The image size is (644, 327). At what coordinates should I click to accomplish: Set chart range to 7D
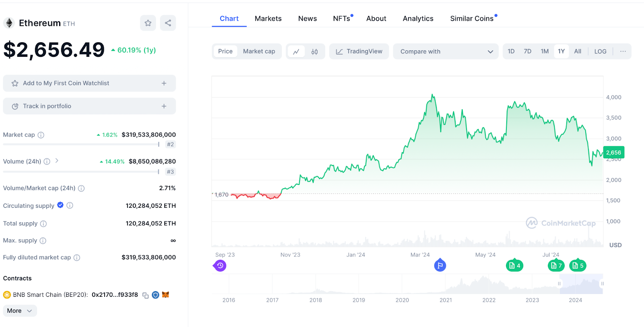click(x=528, y=52)
